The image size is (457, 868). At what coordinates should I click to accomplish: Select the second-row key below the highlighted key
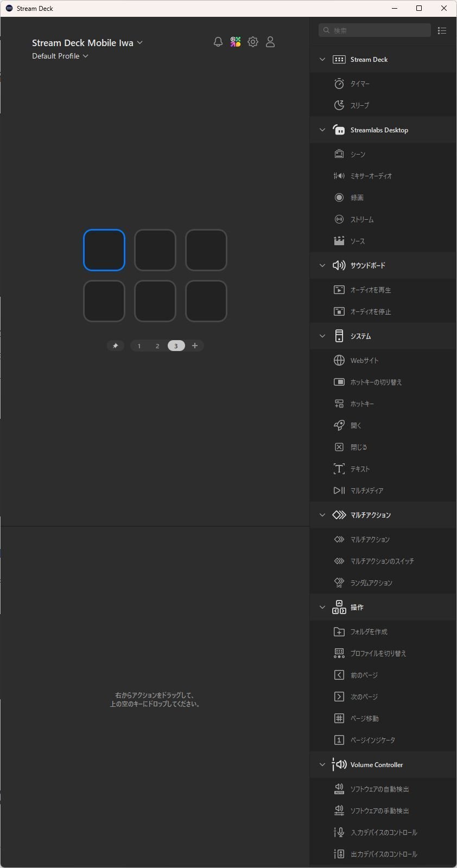click(x=104, y=301)
